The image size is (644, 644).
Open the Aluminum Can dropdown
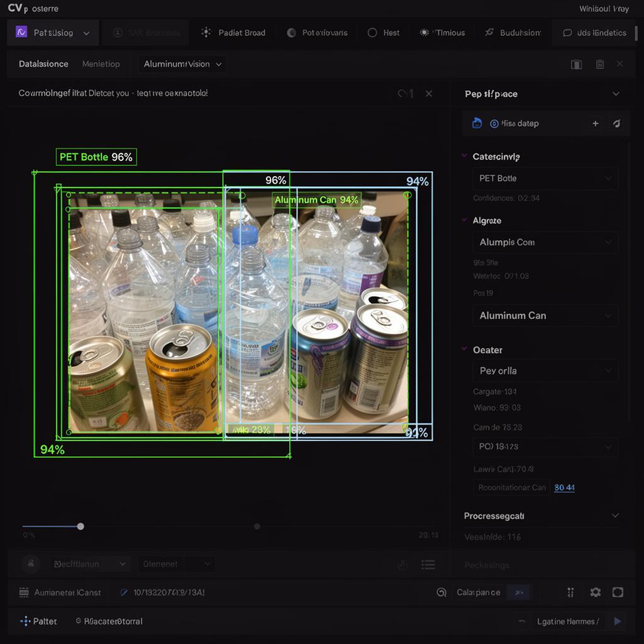pyautogui.click(x=545, y=316)
